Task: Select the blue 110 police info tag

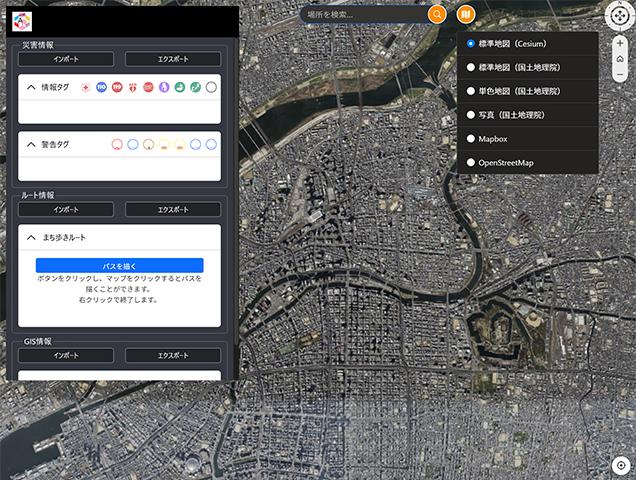Action: 101,87
